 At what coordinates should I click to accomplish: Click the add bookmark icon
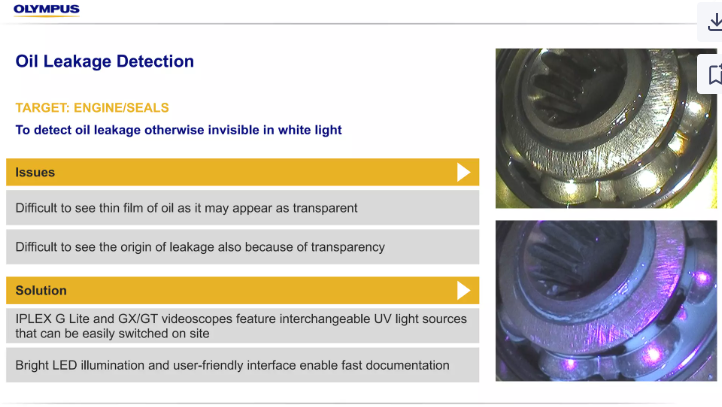pyautogui.click(x=714, y=74)
